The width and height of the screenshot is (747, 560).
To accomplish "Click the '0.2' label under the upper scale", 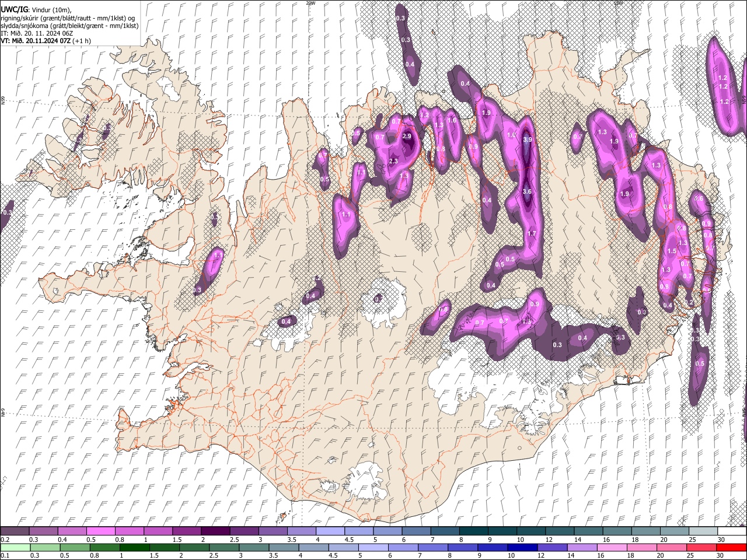I will (4, 540).
